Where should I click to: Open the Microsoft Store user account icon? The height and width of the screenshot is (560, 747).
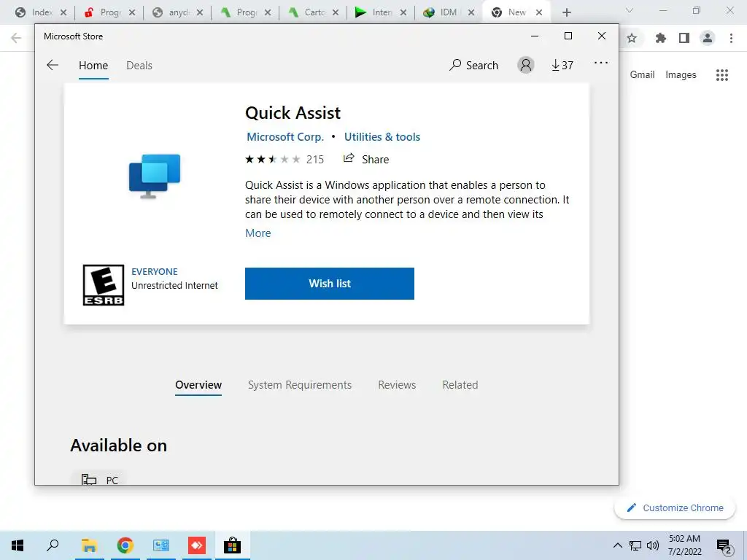point(526,65)
